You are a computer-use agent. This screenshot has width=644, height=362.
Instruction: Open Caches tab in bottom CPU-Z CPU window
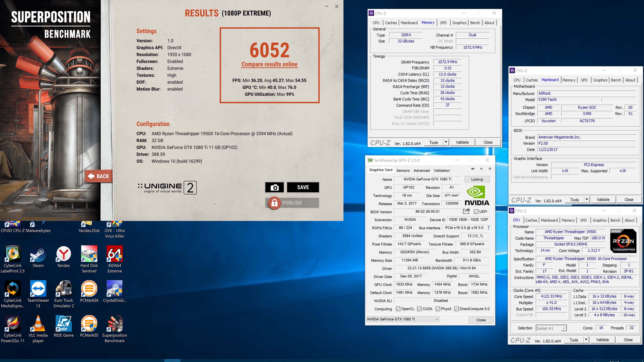coord(531,220)
